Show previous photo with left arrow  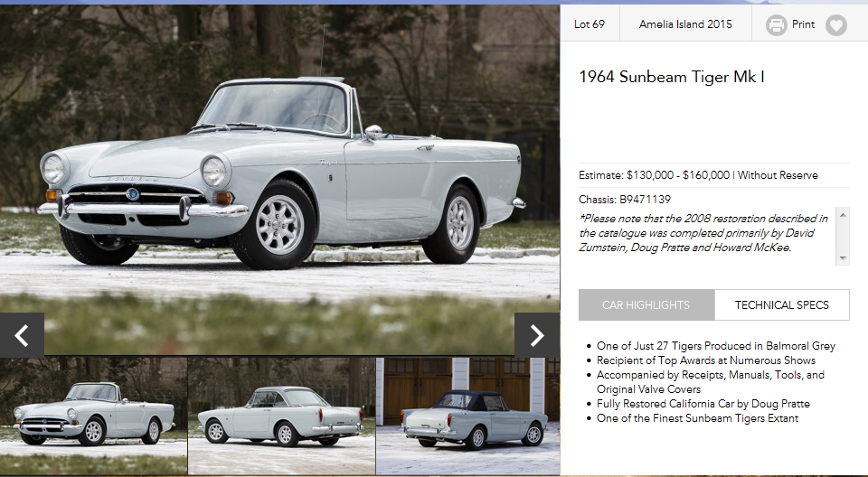click(x=22, y=335)
